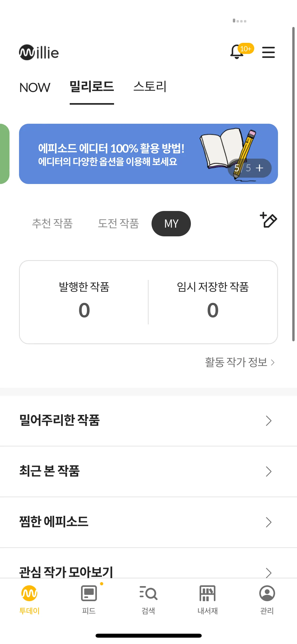Image resolution: width=297 pixels, height=644 pixels.
Task: Tap the banner page counter plus button
Action: click(x=260, y=168)
